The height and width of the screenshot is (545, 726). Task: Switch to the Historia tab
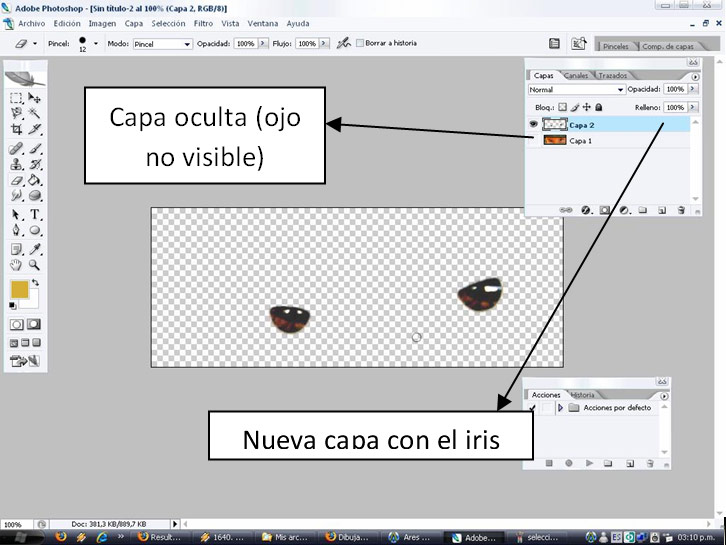coord(582,395)
